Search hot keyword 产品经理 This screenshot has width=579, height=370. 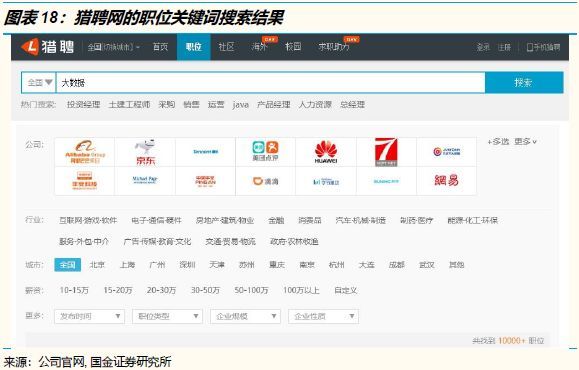tap(274, 105)
